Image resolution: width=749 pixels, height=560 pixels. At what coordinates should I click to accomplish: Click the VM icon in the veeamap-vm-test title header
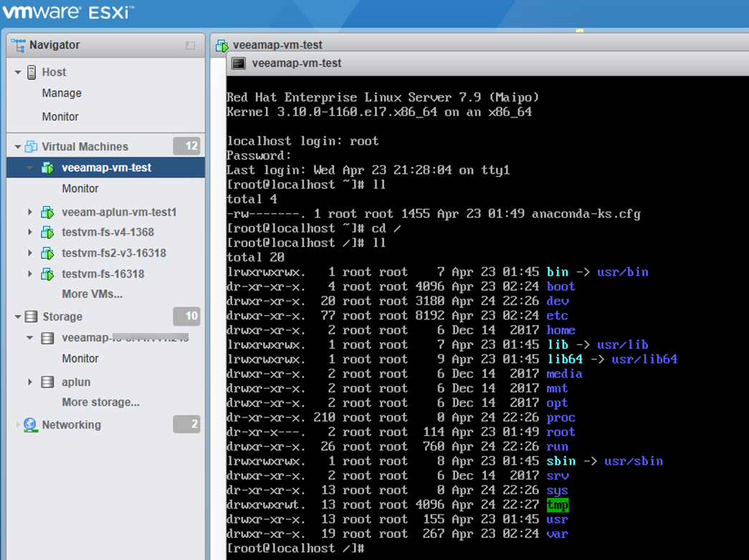coord(222,45)
